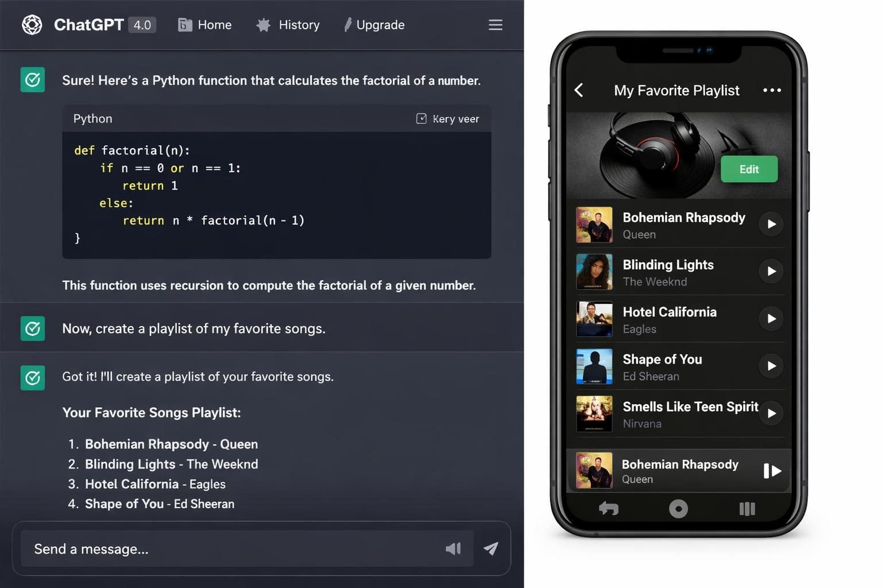Open the hamburger menu in ChatGPT header

496,25
